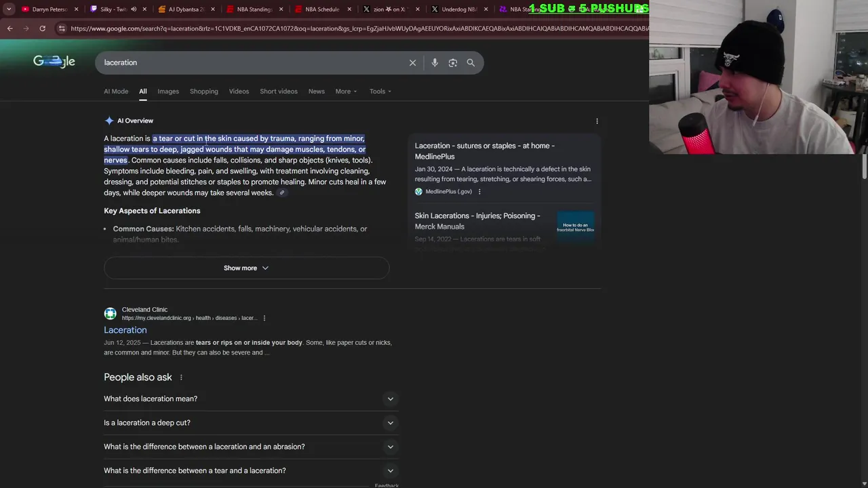Open the AI Mode search tab

pos(116,91)
